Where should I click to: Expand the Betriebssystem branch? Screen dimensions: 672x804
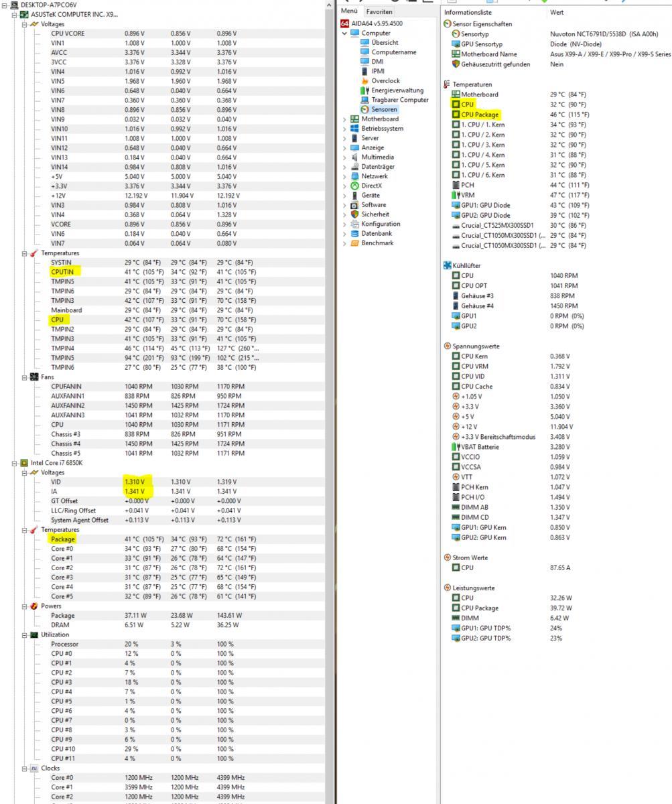(346, 128)
